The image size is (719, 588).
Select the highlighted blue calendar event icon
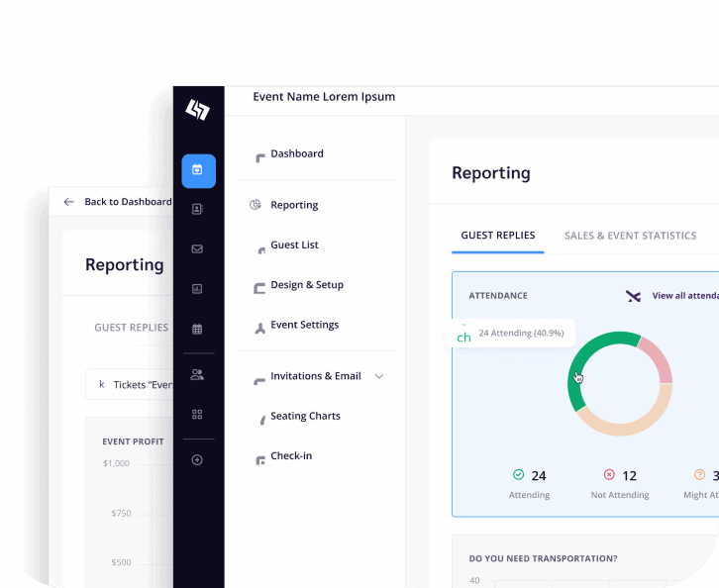coord(198,170)
